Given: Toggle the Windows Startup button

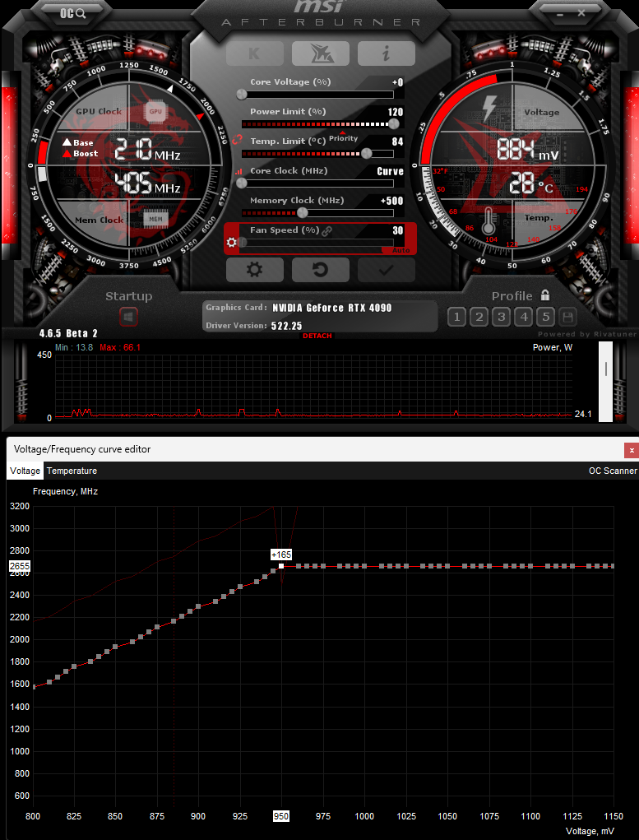Looking at the screenshot, I should click(x=128, y=317).
